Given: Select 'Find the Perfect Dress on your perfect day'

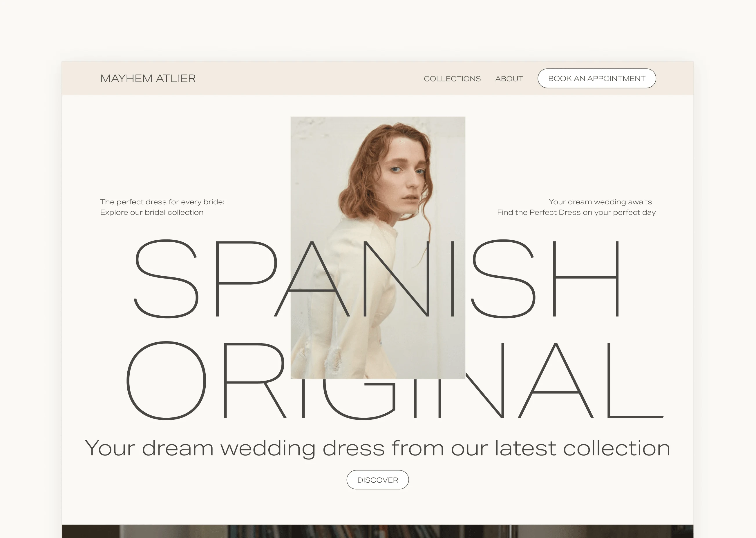Looking at the screenshot, I should pos(576,212).
